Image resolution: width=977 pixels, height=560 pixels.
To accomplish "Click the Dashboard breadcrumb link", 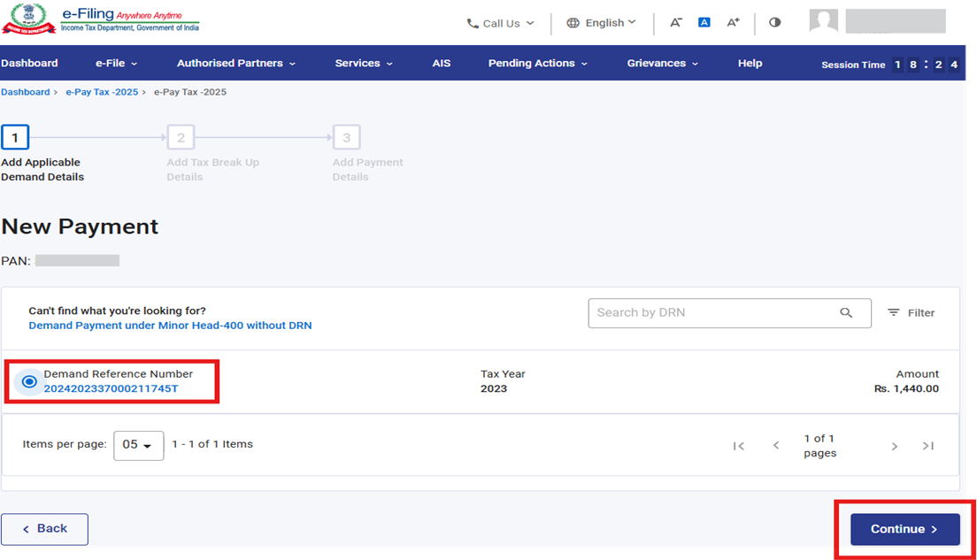I will pyautogui.click(x=25, y=92).
